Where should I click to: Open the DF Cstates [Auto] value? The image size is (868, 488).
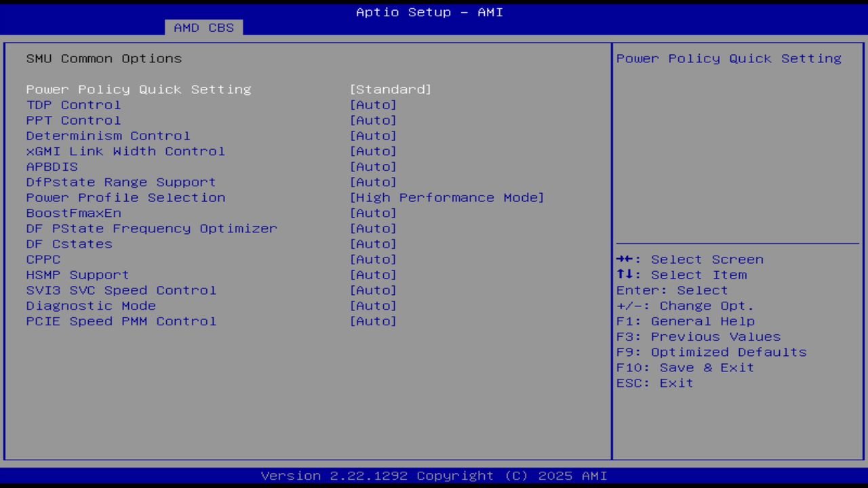(x=373, y=244)
